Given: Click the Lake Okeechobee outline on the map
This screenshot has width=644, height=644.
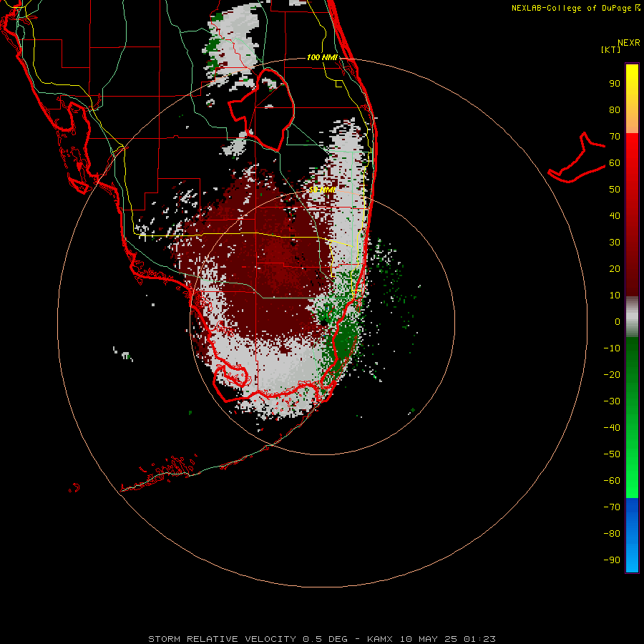Looking at the screenshot, I should (x=262, y=109).
